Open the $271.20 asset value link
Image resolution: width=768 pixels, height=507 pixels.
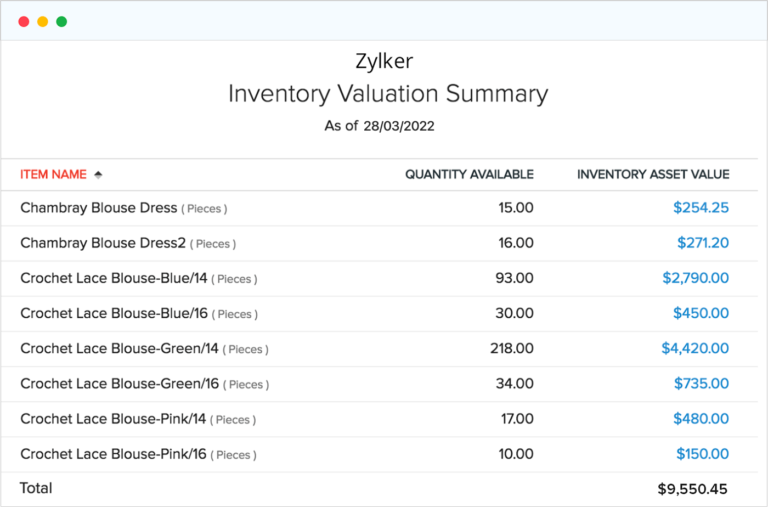(701, 243)
